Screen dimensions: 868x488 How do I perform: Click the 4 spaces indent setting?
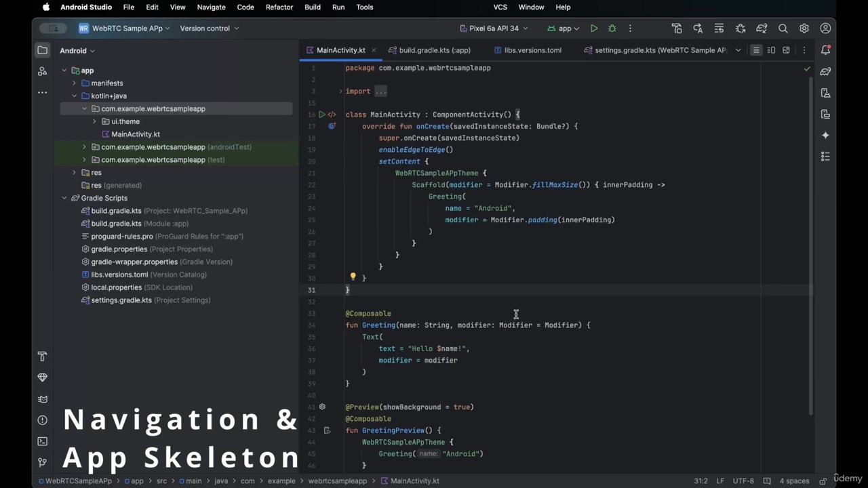point(793,481)
